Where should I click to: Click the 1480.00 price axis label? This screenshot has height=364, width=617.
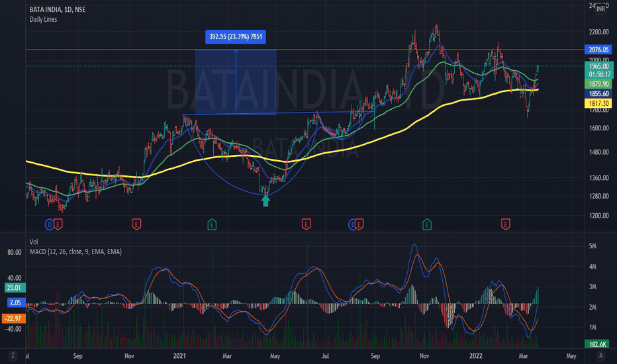point(598,152)
